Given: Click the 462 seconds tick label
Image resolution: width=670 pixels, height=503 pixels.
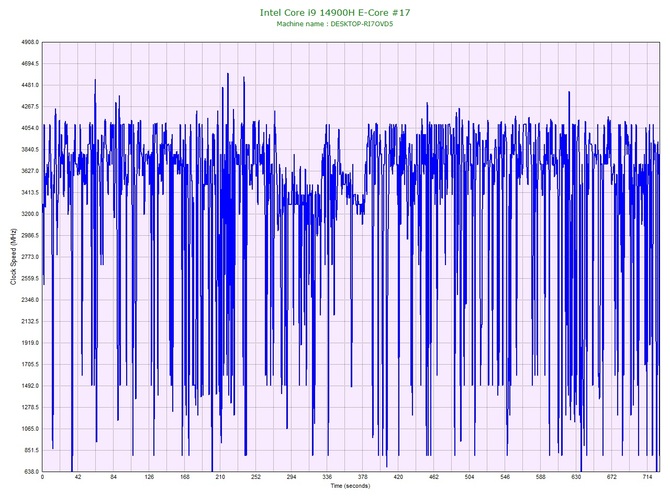Looking at the screenshot, I should tap(434, 477).
